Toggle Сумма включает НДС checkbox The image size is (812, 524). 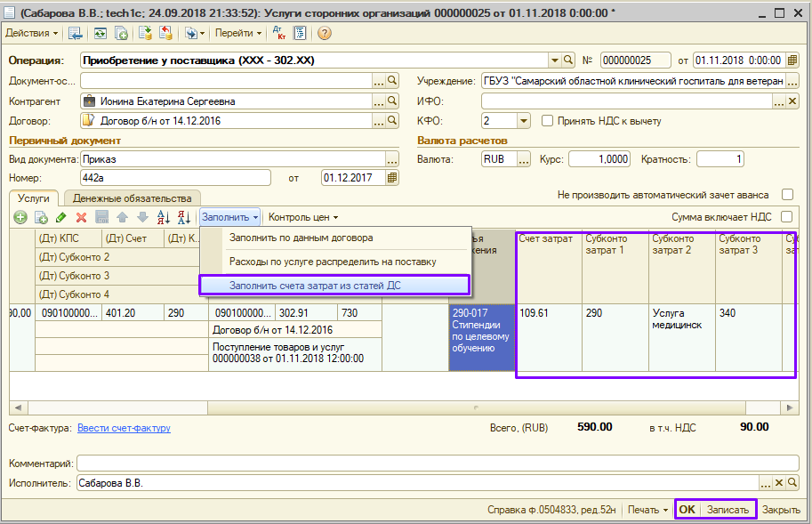[786, 216]
